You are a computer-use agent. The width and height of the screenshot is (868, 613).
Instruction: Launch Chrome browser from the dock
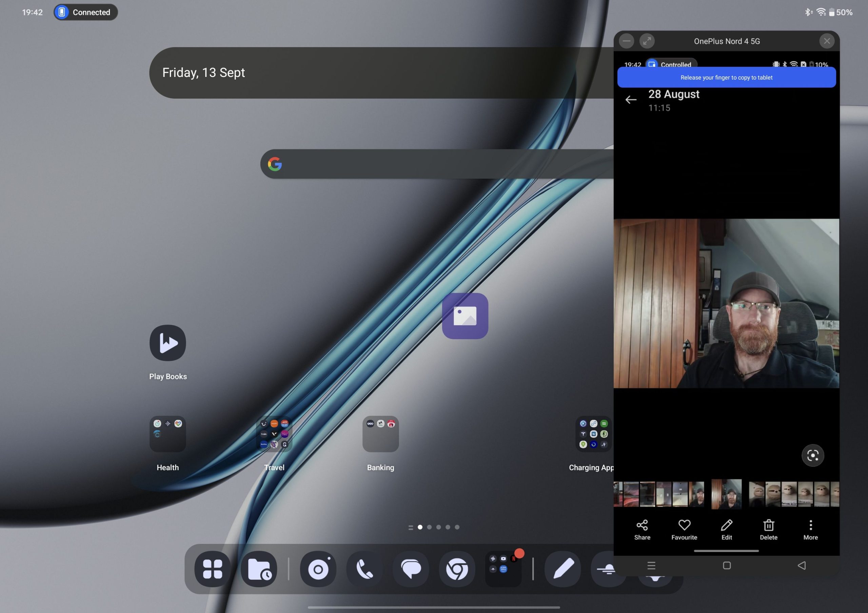pyautogui.click(x=457, y=569)
